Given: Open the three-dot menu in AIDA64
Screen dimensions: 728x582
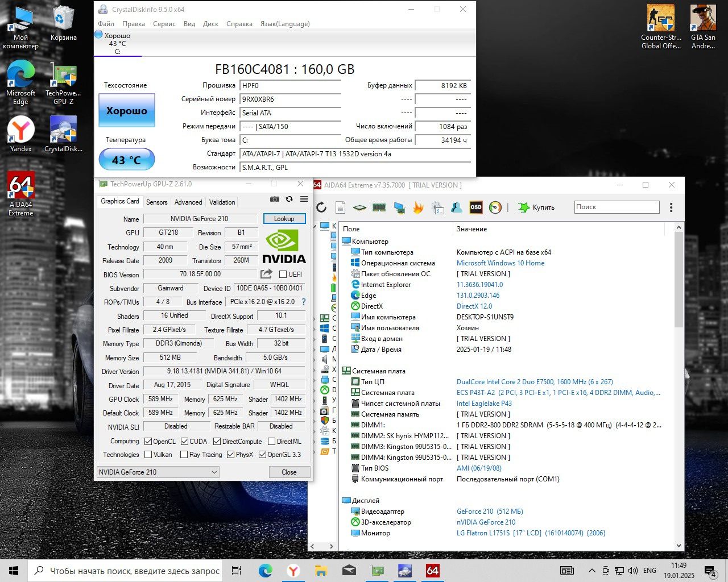Looking at the screenshot, I should coord(671,207).
